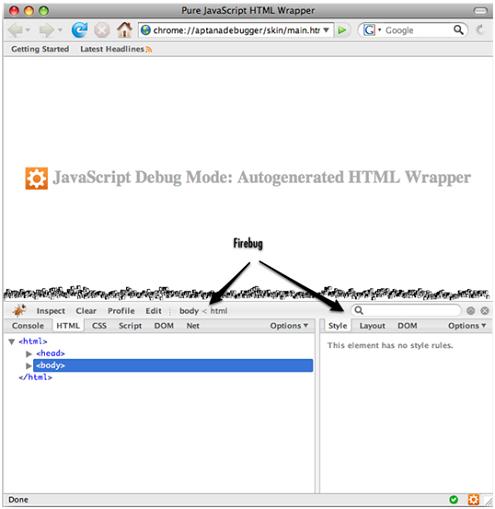Expand the <head> node

coord(29,353)
